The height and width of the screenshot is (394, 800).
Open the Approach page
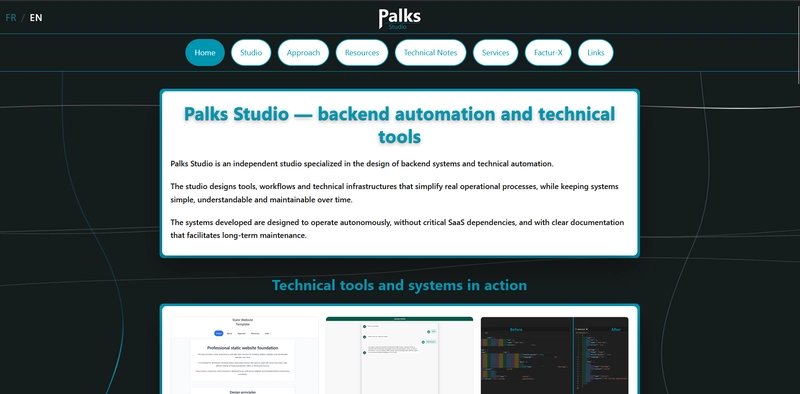coord(303,53)
